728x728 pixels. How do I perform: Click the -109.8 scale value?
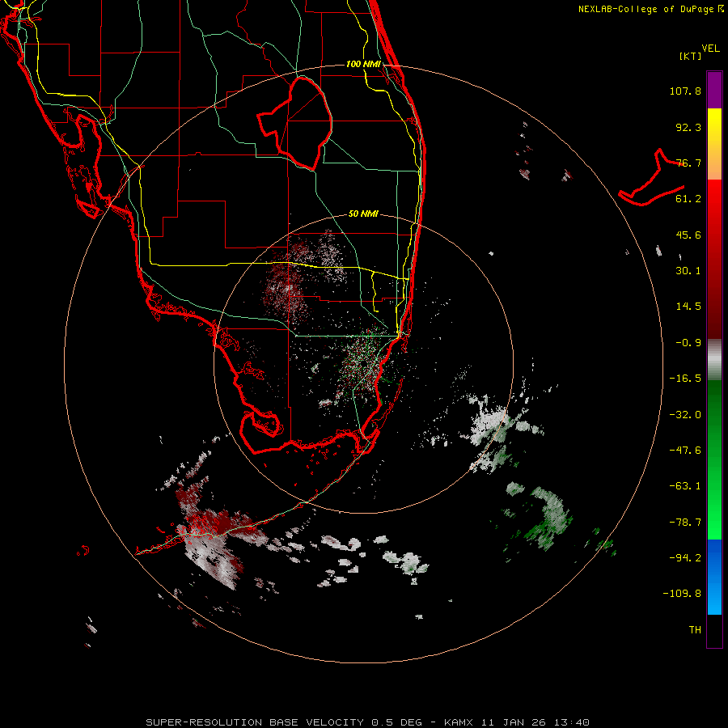point(682,594)
